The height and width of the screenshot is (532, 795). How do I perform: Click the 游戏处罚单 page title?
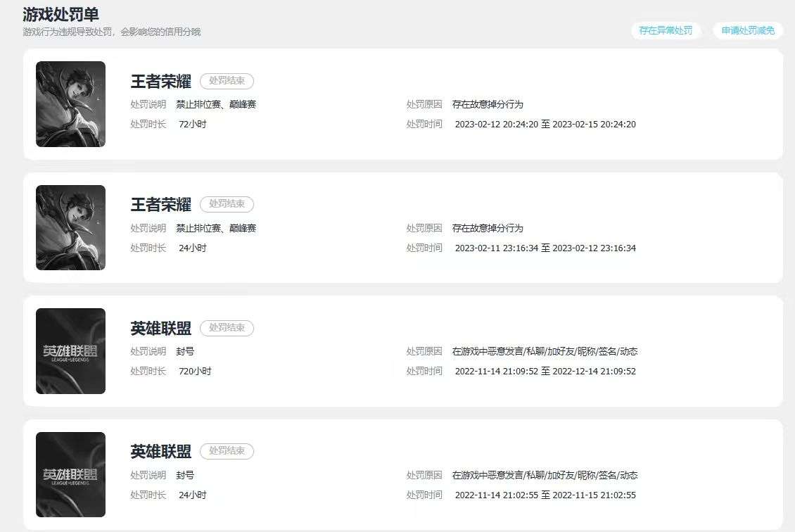[x=61, y=14]
